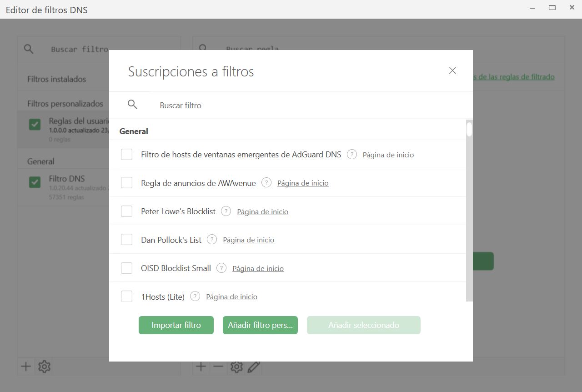Click Importar filtro button
The width and height of the screenshot is (582, 392).
pos(176,325)
